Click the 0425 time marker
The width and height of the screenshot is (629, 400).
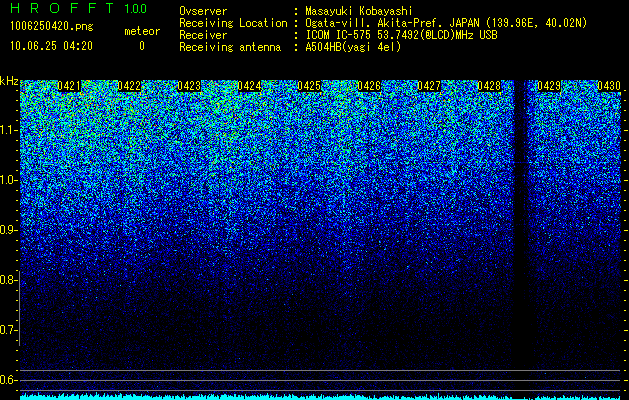pos(309,86)
